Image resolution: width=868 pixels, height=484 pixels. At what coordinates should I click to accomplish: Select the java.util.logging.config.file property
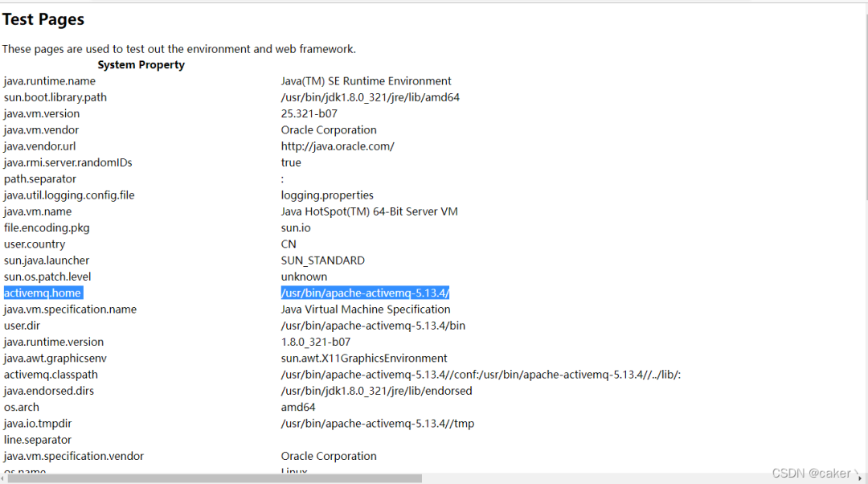(x=69, y=195)
